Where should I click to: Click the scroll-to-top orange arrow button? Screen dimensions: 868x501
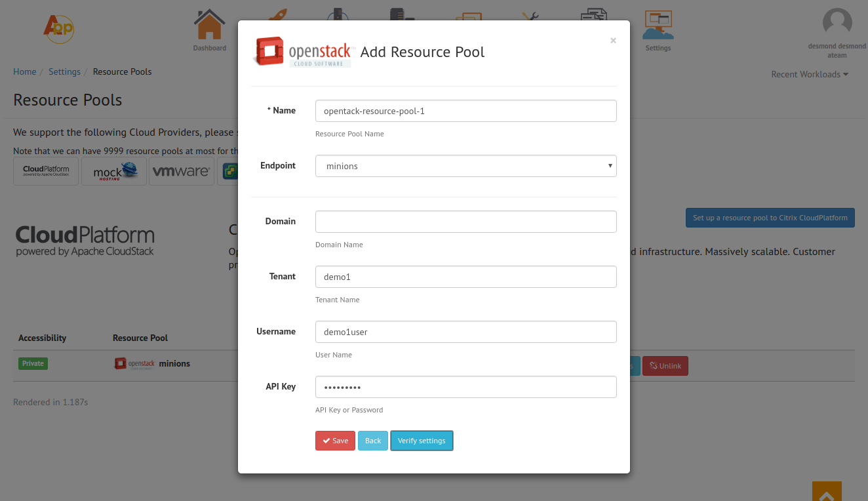(827, 491)
